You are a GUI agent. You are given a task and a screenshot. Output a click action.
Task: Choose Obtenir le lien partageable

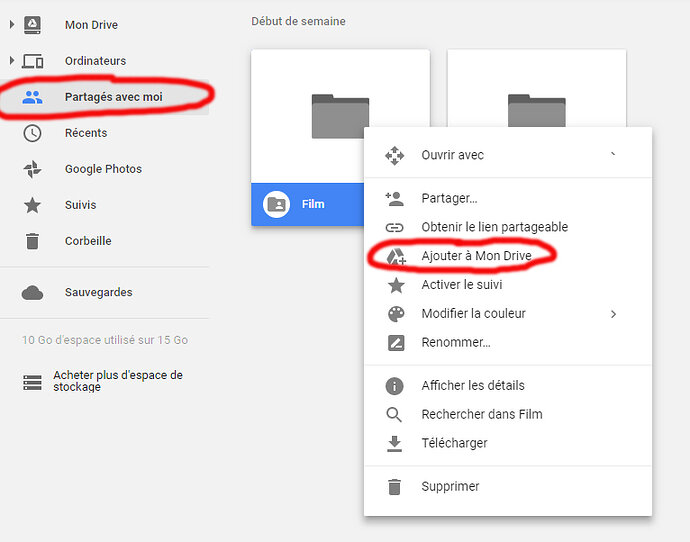[508, 227]
